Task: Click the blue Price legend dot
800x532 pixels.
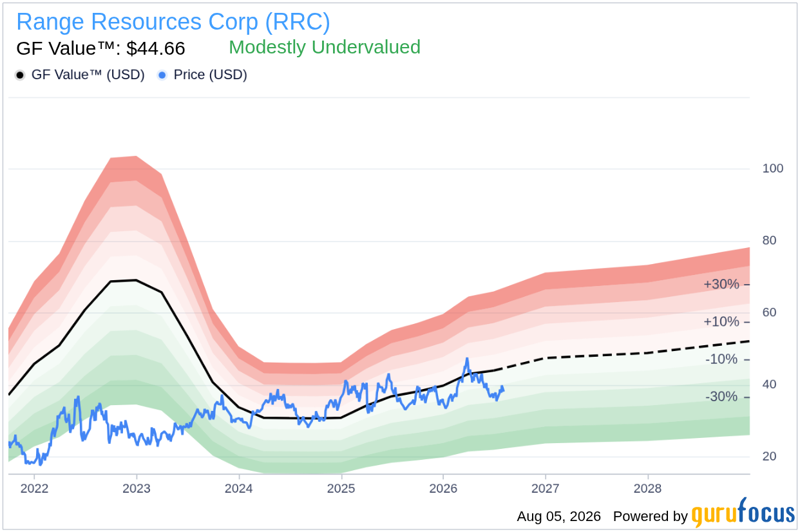Action: (162, 75)
